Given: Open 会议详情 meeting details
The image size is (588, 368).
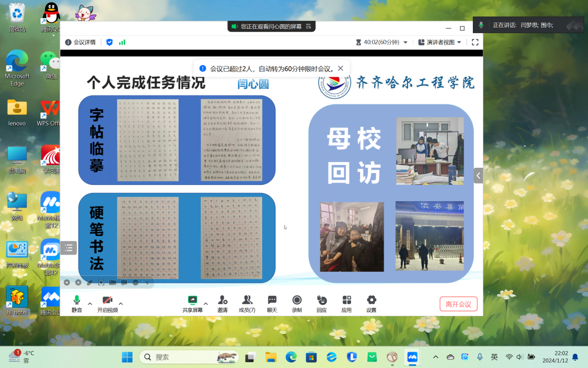Looking at the screenshot, I should (80, 42).
